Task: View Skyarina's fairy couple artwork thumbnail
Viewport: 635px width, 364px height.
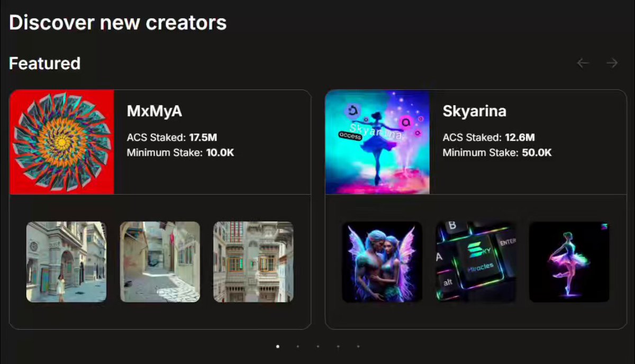Action: click(x=382, y=262)
